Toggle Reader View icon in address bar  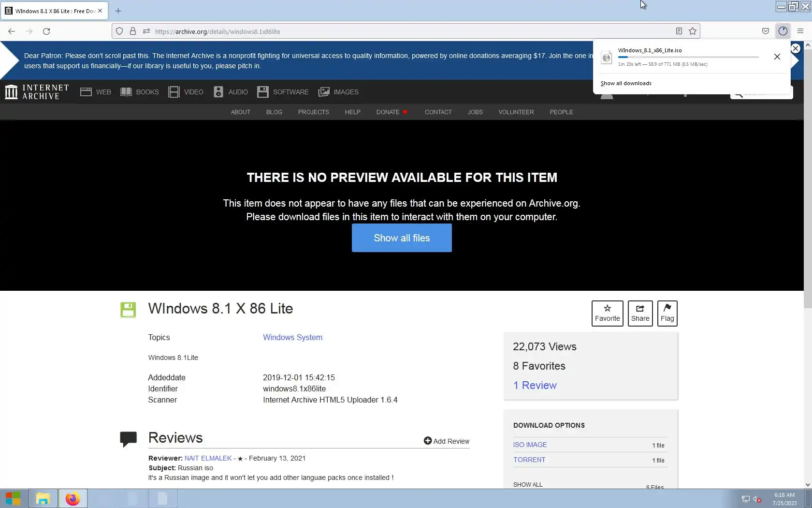pyautogui.click(x=679, y=31)
